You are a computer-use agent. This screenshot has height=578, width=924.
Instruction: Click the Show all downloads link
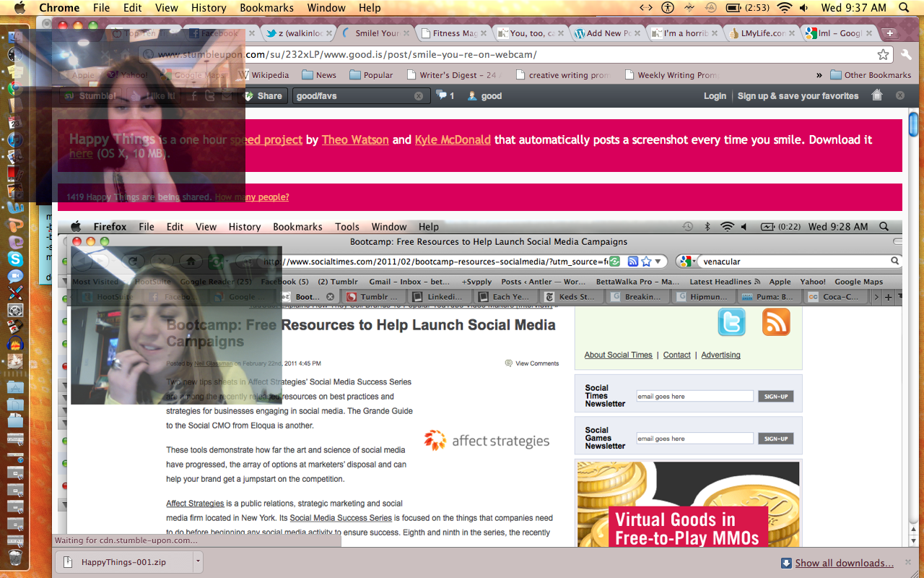[844, 563]
